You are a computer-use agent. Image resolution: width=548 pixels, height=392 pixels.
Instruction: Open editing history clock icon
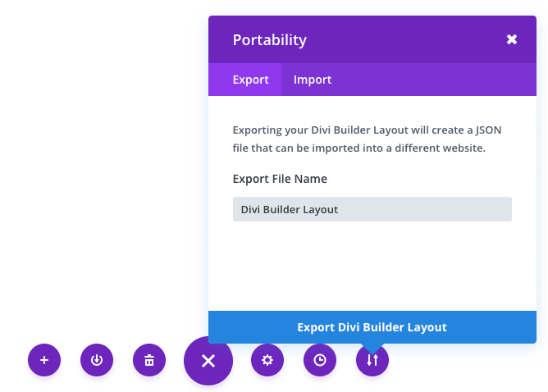point(320,360)
